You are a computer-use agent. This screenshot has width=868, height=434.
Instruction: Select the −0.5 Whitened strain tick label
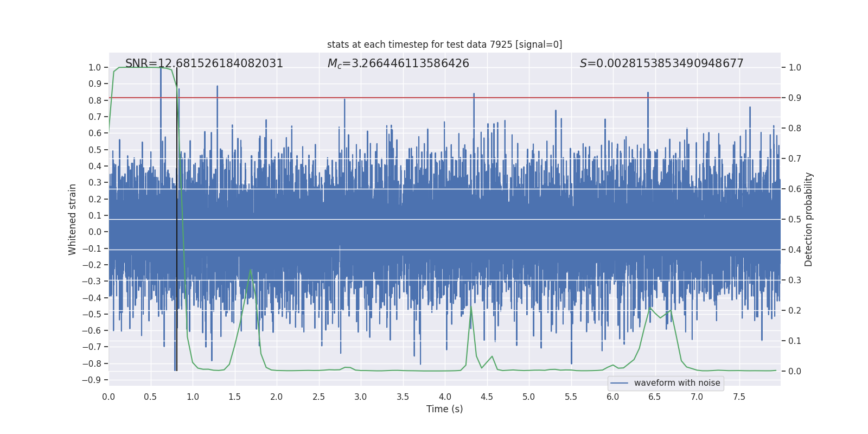tap(91, 314)
